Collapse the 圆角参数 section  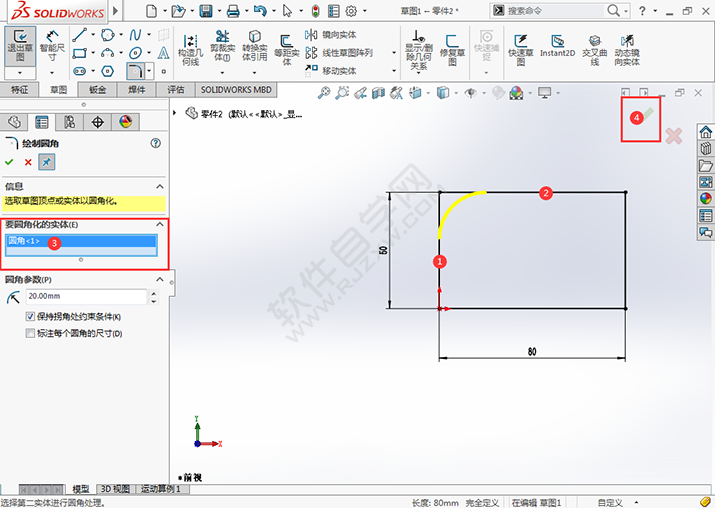pos(159,279)
